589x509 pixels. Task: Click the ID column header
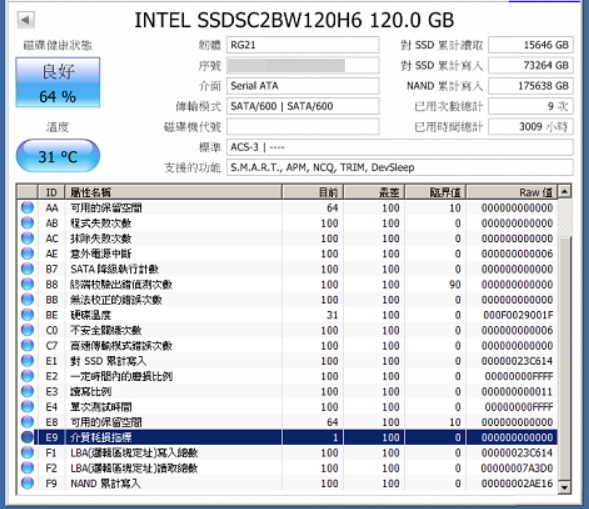tap(51, 192)
